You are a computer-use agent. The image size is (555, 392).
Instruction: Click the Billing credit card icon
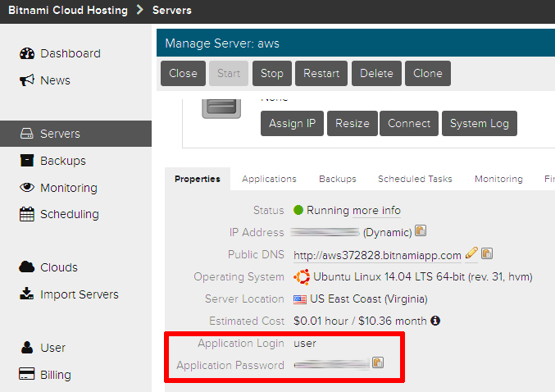pyautogui.click(x=27, y=374)
